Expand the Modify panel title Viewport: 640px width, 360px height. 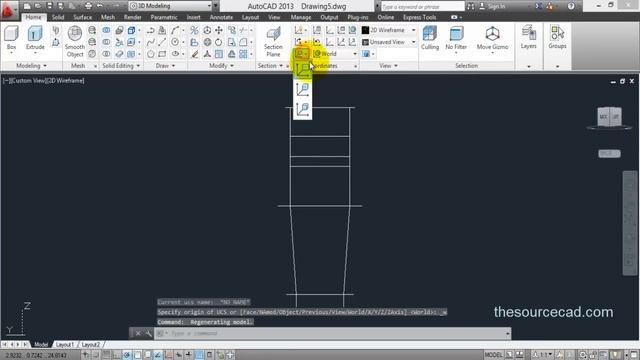pyautogui.click(x=221, y=66)
